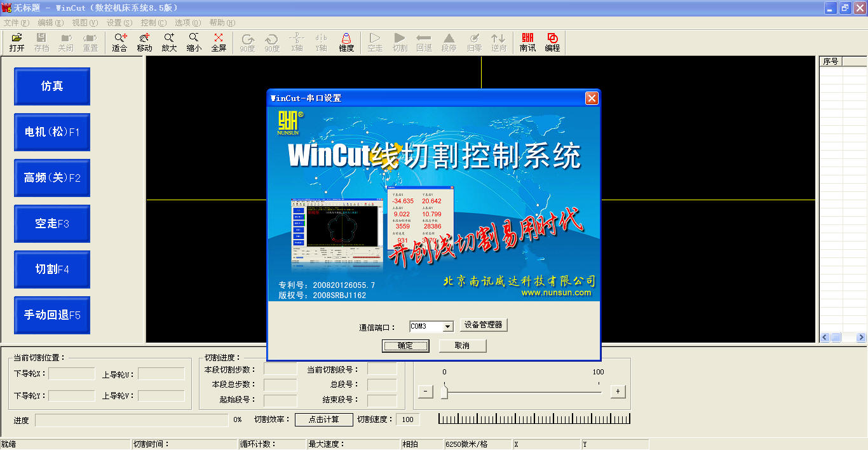Click the 切割速度 value field
Viewport: 868px width, 450px height.
[408, 419]
